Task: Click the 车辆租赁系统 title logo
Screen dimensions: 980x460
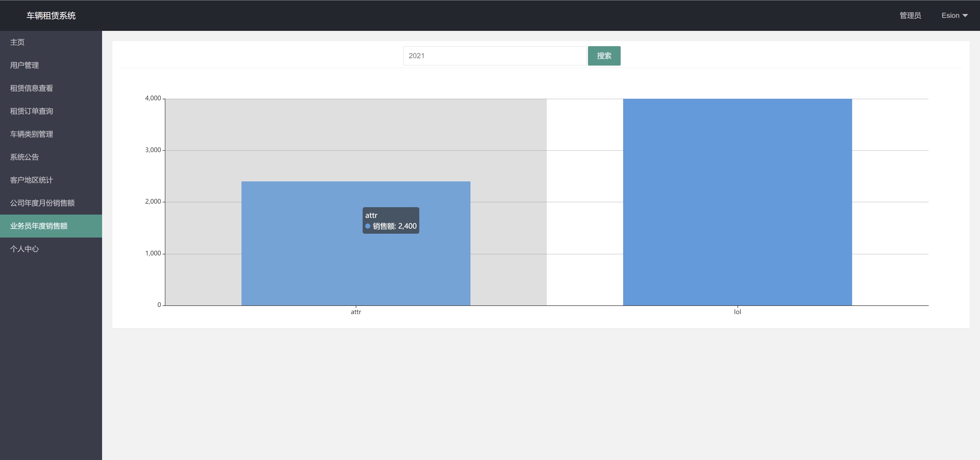Action: pos(51,16)
